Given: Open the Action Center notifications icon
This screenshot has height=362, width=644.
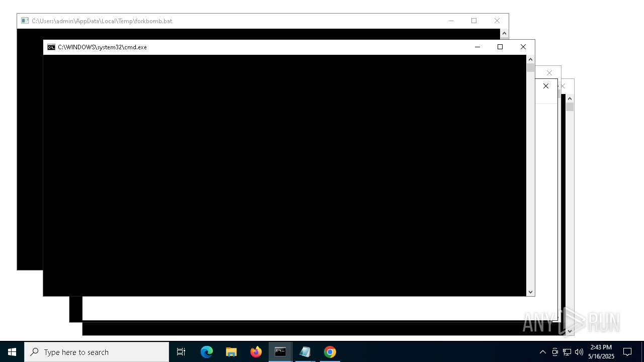Looking at the screenshot, I should pos(627,352).
